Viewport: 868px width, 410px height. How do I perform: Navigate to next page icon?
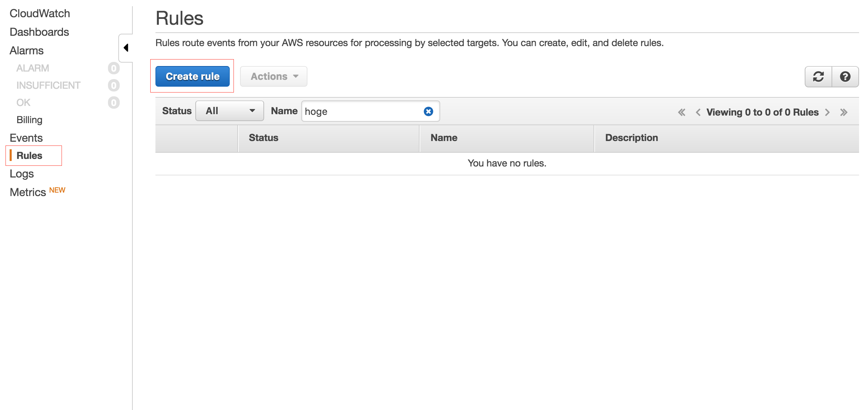829,111
